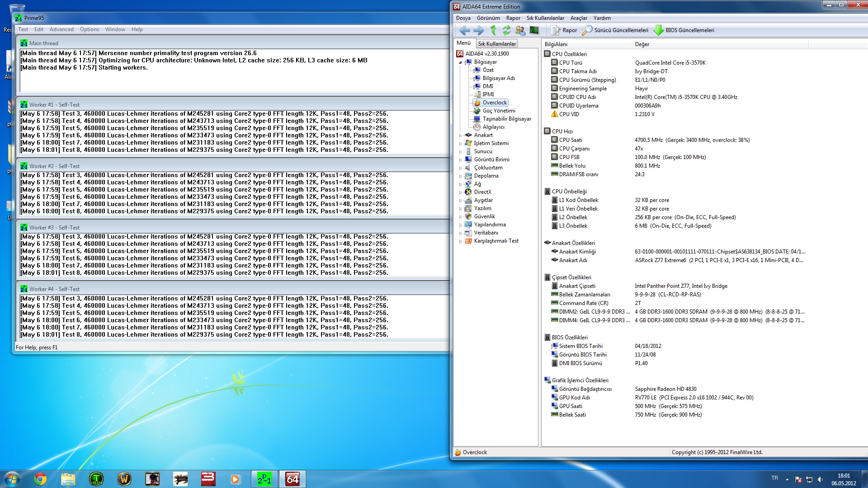Screen dimensions: 868x488
Task: Select Bilgisayar Adı tree item
Action: 499,78
